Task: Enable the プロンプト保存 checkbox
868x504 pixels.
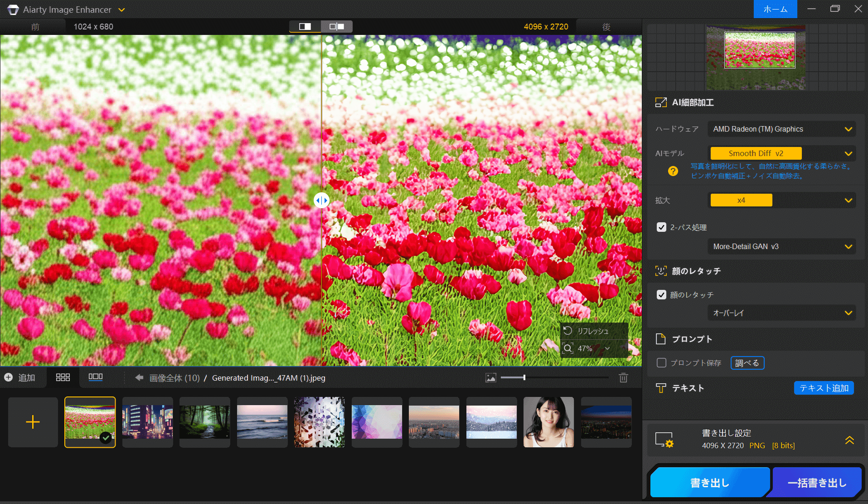Action: (x=661, y=363)
